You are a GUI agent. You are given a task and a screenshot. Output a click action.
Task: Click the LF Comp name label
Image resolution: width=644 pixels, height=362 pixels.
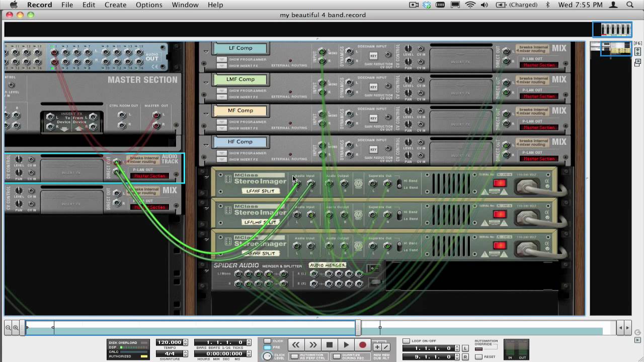[240, 48]
